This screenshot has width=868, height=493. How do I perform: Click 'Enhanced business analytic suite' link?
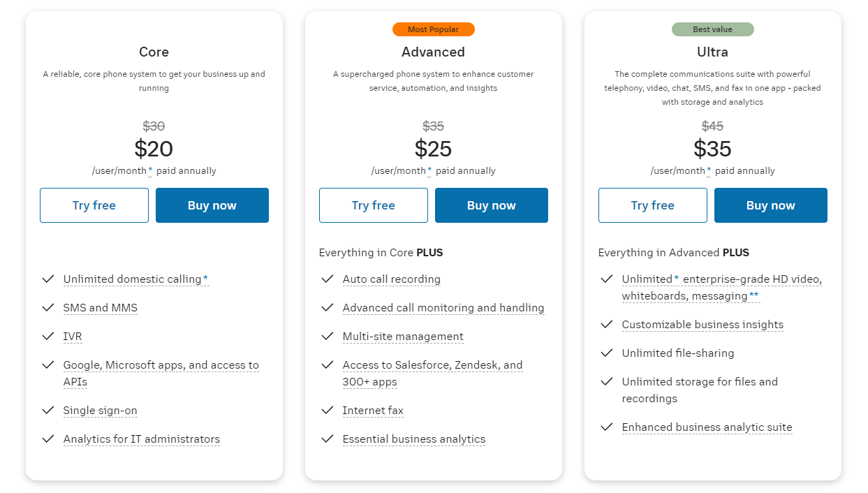707,427
